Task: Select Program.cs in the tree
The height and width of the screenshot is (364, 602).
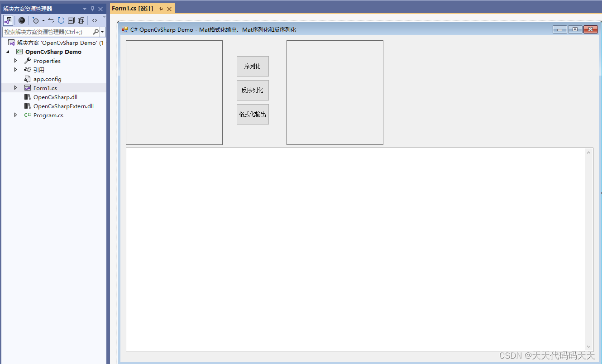Action: tap(48, 115)
